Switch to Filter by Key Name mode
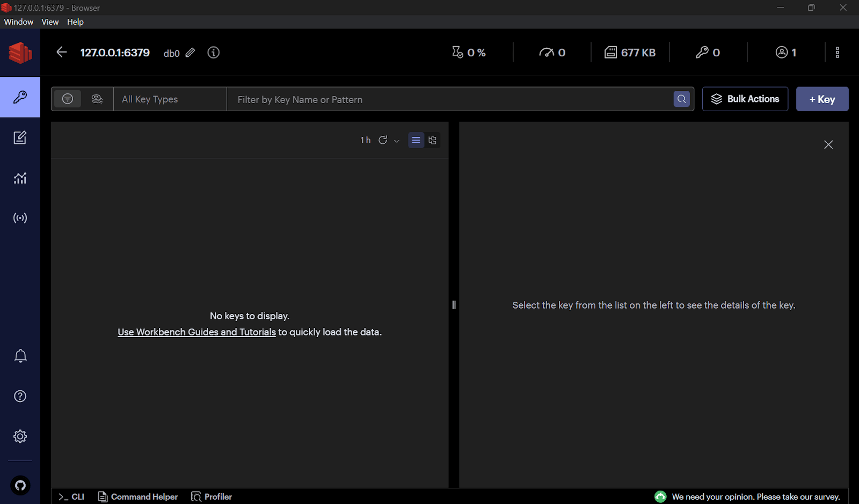This screenshot has width=859, height=504. pyautogui.click(x=68, y=99)
